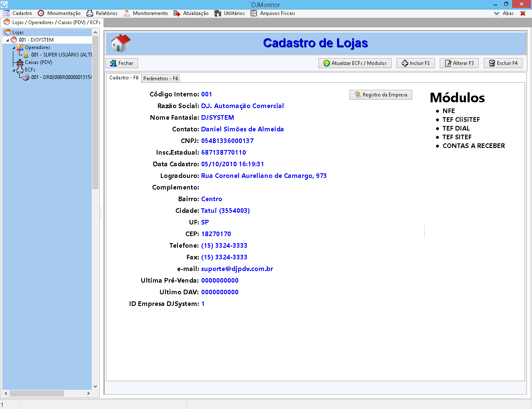Open the Abas dropdown
Viewport: 532px width, 409px height.
[504, 13]
